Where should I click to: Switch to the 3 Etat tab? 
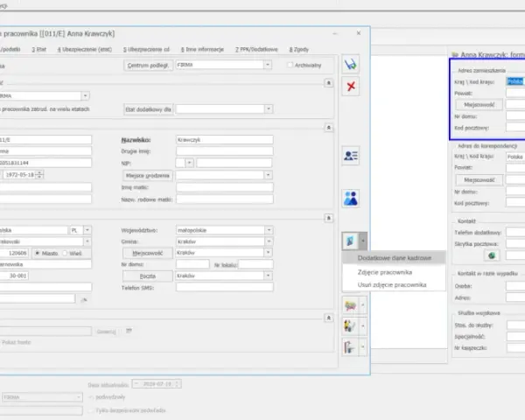click(x=38, y=49)
